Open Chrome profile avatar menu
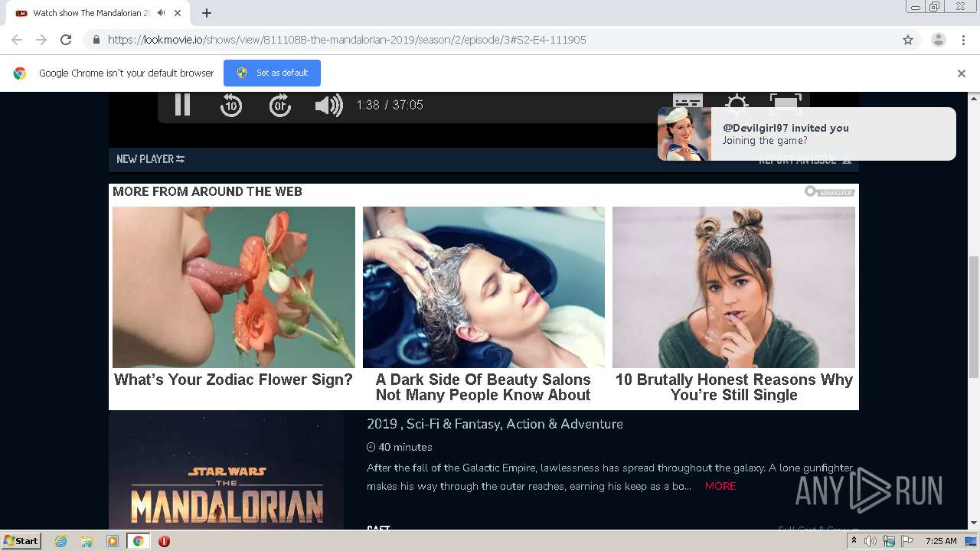Viewport: 980px width, 551px height. pyautogui.click(x=939, y=40)
